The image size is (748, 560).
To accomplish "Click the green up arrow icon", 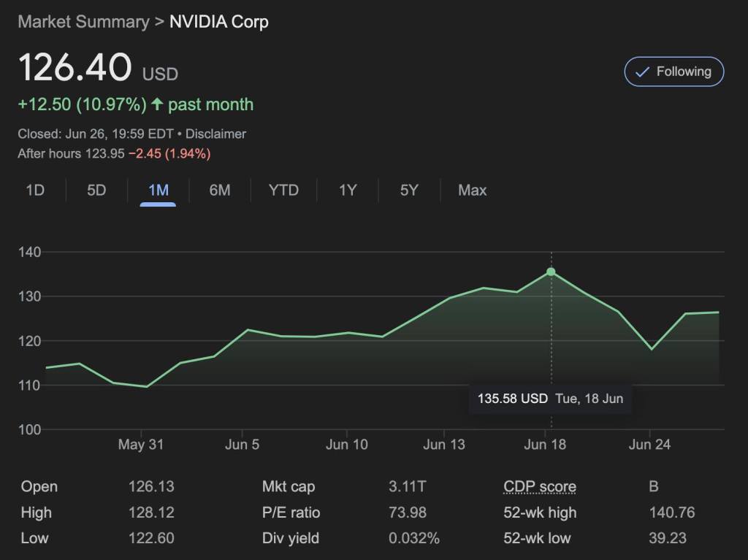I will tap(157, 104).
